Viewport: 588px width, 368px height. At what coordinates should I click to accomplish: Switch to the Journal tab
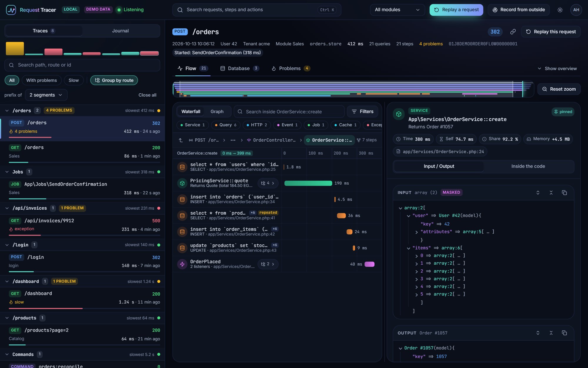120,31
